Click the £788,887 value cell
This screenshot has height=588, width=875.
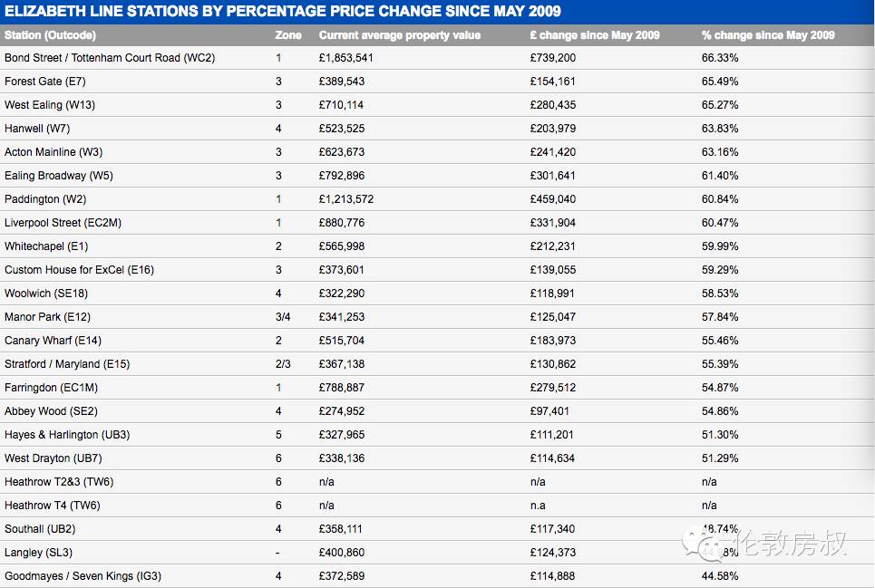342,388
